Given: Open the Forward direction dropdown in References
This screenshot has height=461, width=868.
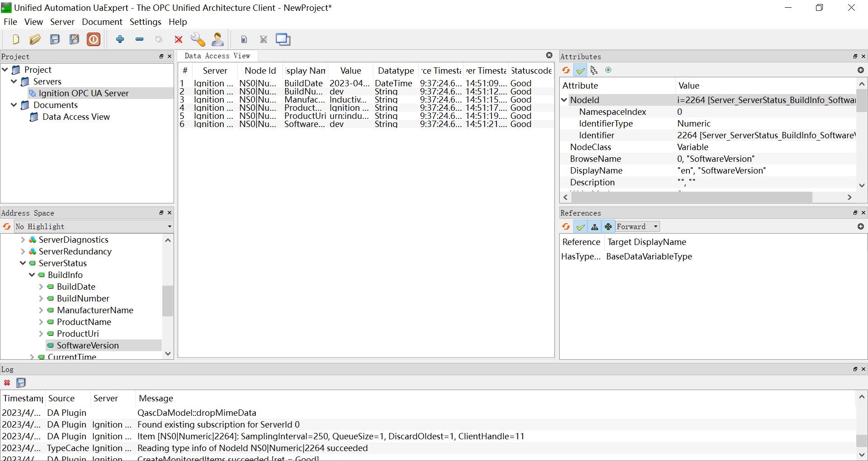Looking at the screenshot, I should [x=637, y=226].
